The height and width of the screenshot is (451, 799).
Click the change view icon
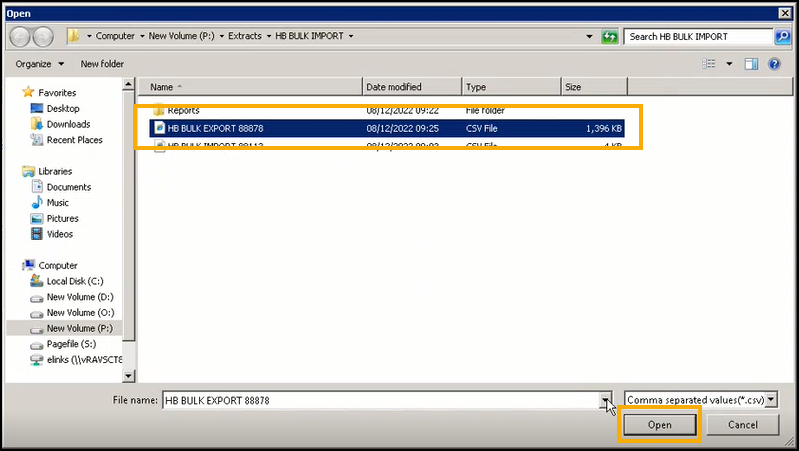pyautogui.click(x=709, y=64)
